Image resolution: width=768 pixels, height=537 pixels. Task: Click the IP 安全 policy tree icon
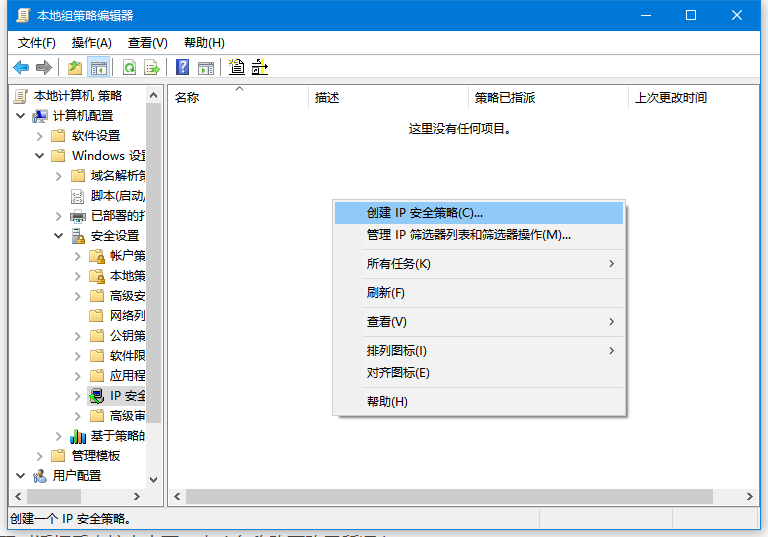(x=96, y=396)
